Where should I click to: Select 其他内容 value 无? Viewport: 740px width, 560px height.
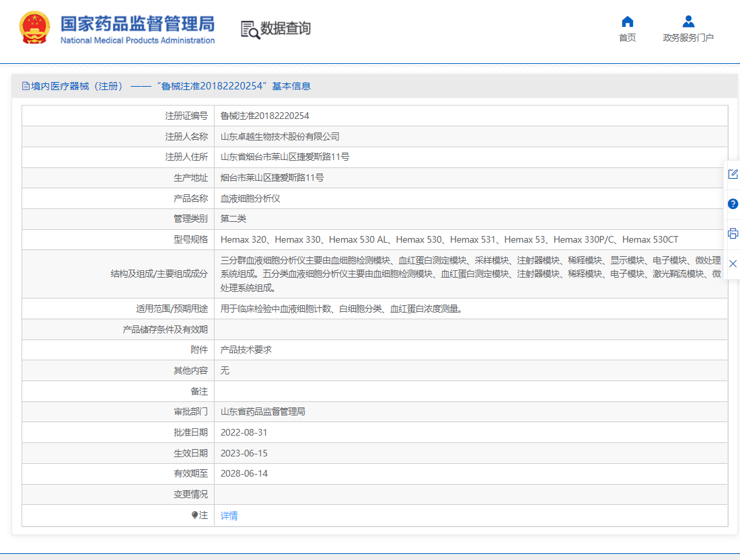[x=225, y=370]
